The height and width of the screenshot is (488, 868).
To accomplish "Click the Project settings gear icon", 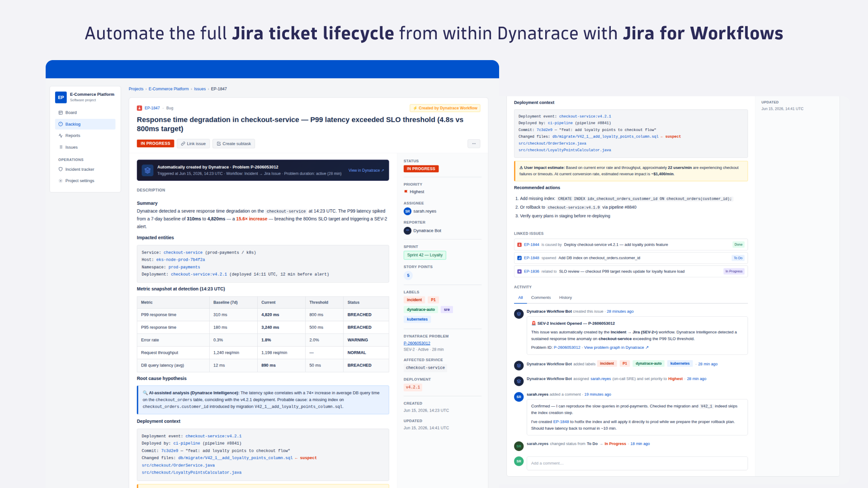I will 61,181.
